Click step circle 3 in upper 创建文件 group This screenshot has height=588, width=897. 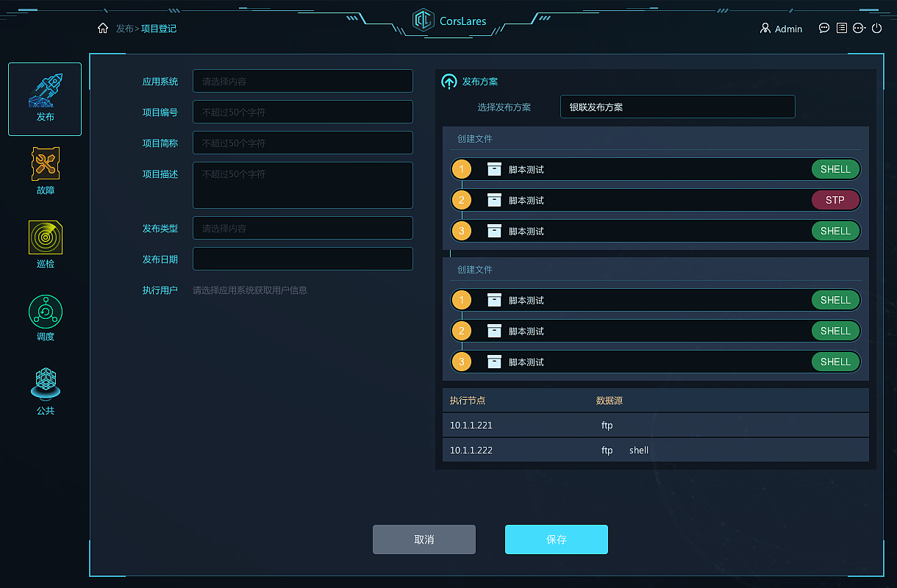pyautogui.click(x=462, y=231)
